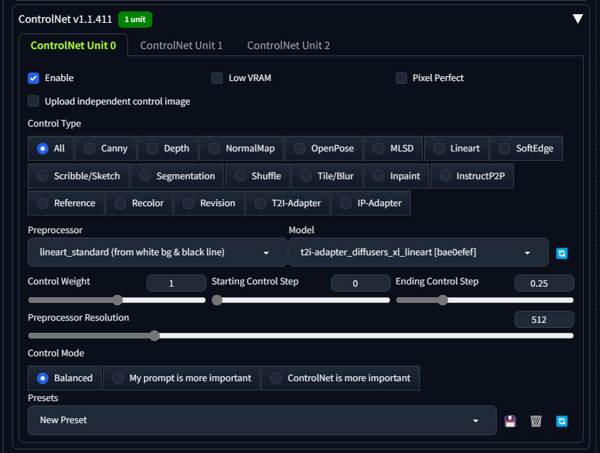Screen dimensions: 600x453
Task: Choose Lineart control type
Action: [457, 148]
